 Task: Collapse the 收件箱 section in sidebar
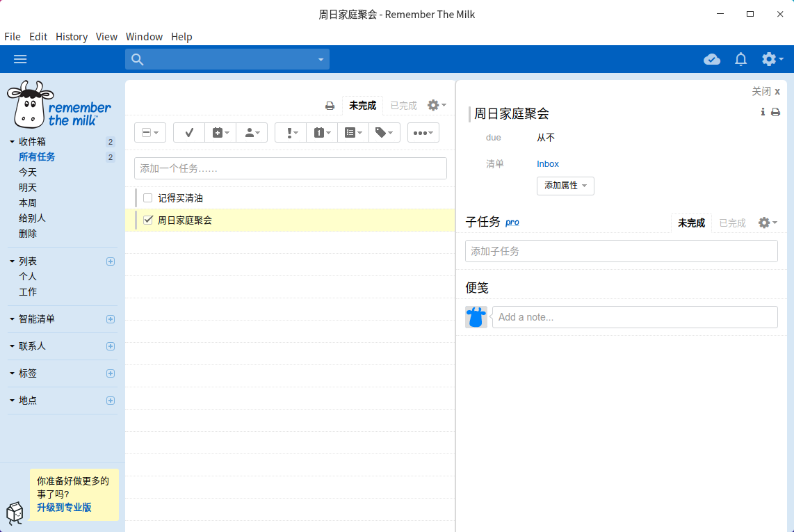coord(12,142)
